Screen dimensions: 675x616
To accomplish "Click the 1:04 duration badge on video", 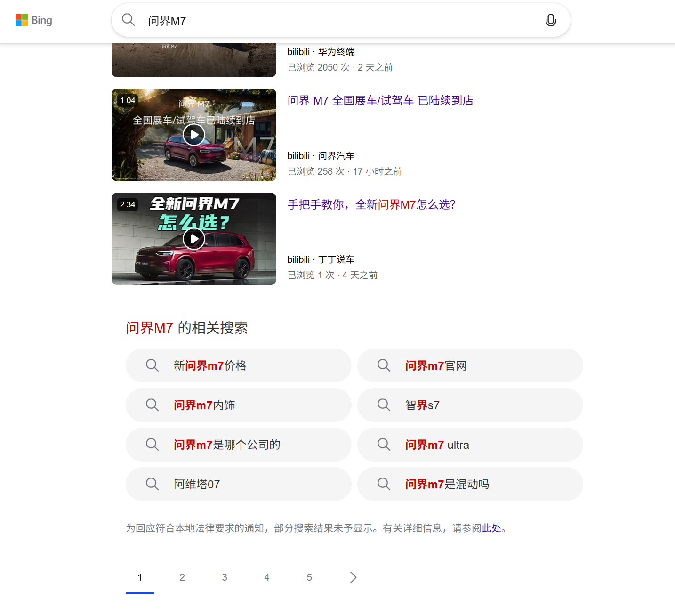I will click(x=128, y=100).
